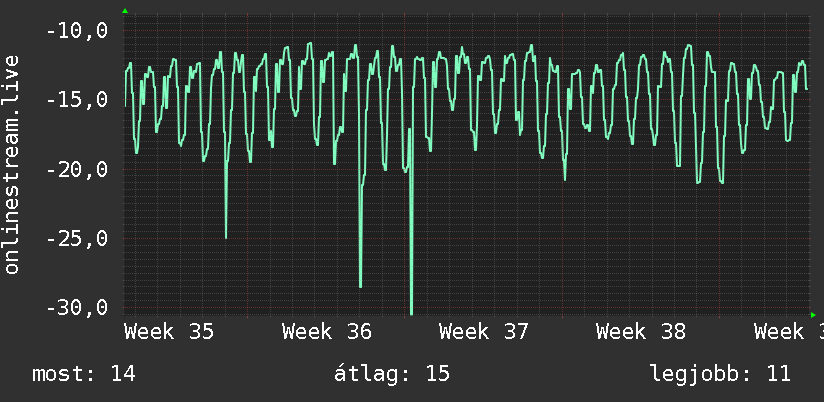Click the green arrow at top of y-axis

point(125,11)
